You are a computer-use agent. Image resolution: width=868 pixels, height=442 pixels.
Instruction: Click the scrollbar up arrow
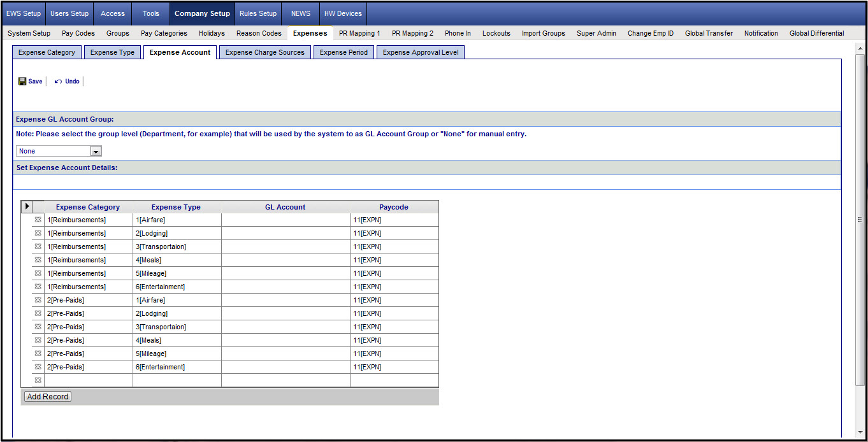click(860, 48)
